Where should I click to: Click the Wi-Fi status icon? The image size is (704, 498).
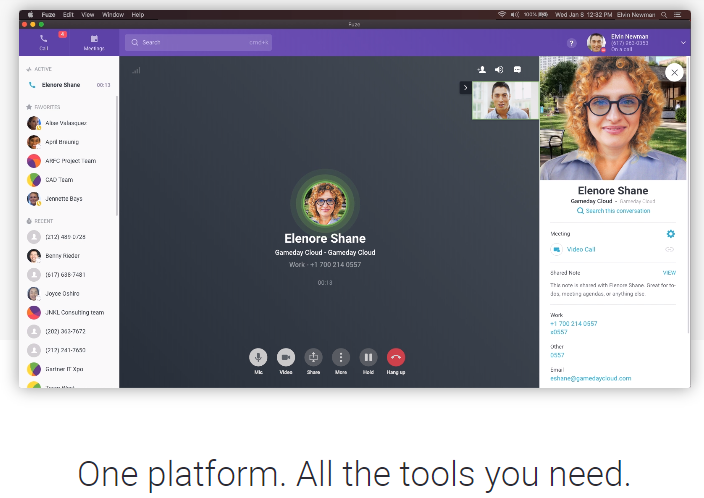pos(502,14)
